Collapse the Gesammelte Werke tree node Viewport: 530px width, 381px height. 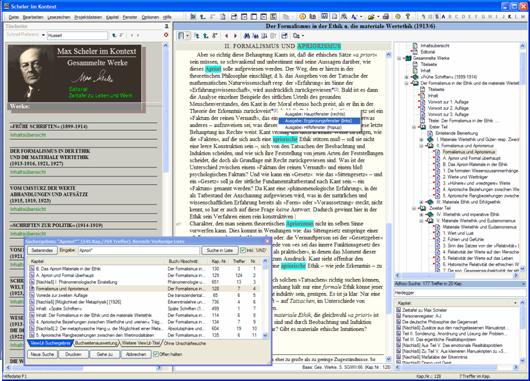click(399, 58)
